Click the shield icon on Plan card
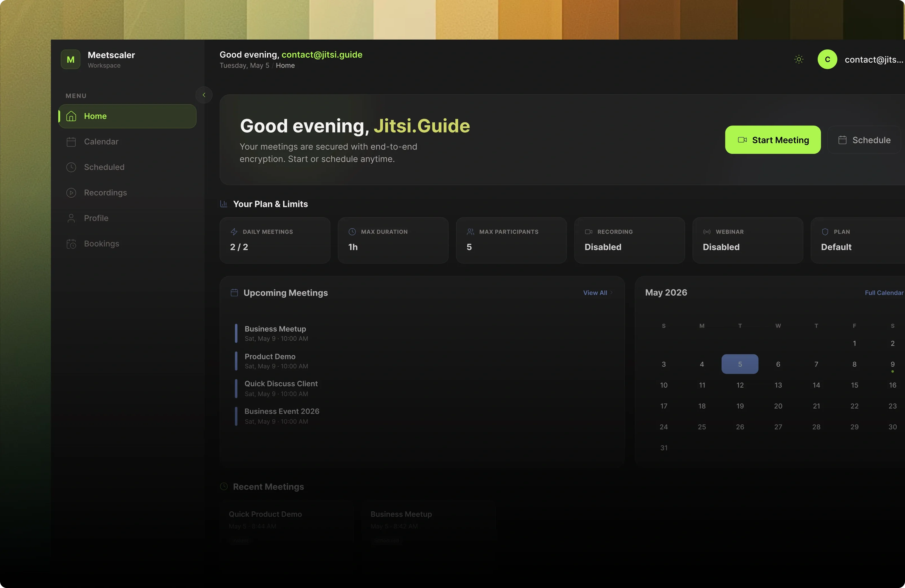905x588 pixels. [x=825, y=232]
